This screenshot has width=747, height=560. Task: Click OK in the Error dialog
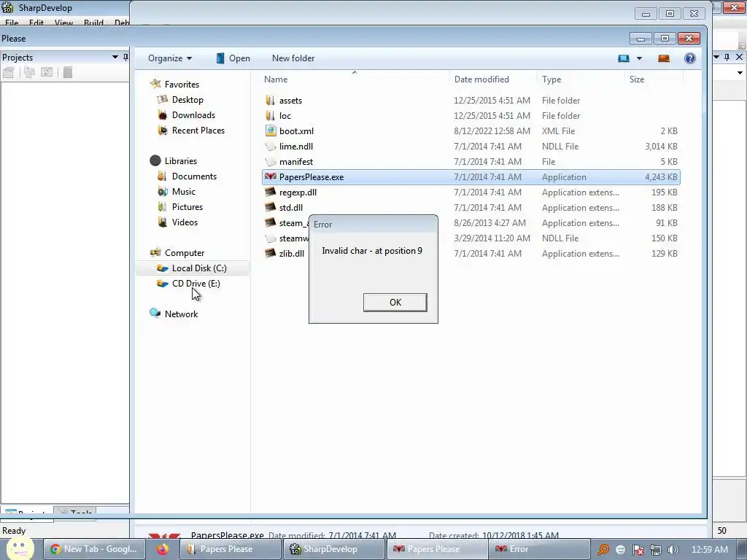395,303
